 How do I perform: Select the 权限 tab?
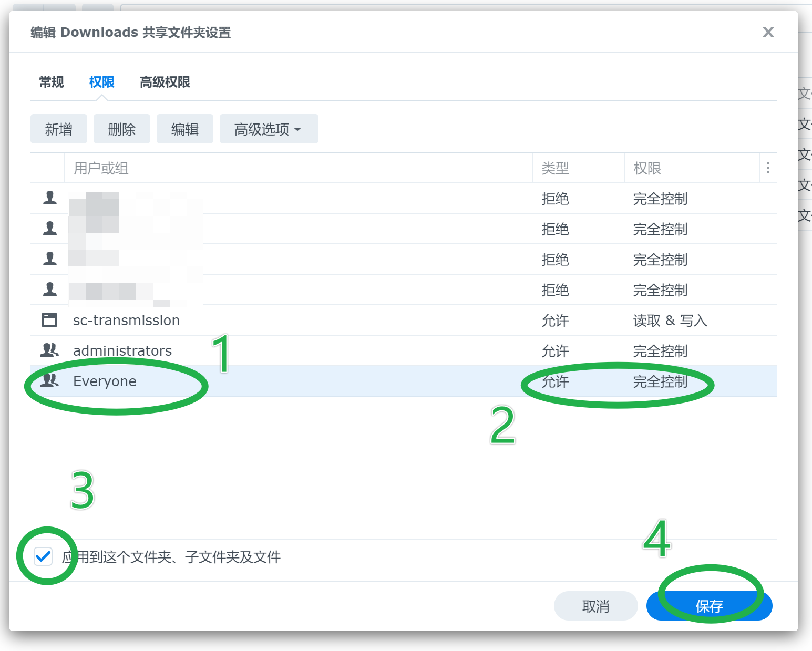point(102,82)
